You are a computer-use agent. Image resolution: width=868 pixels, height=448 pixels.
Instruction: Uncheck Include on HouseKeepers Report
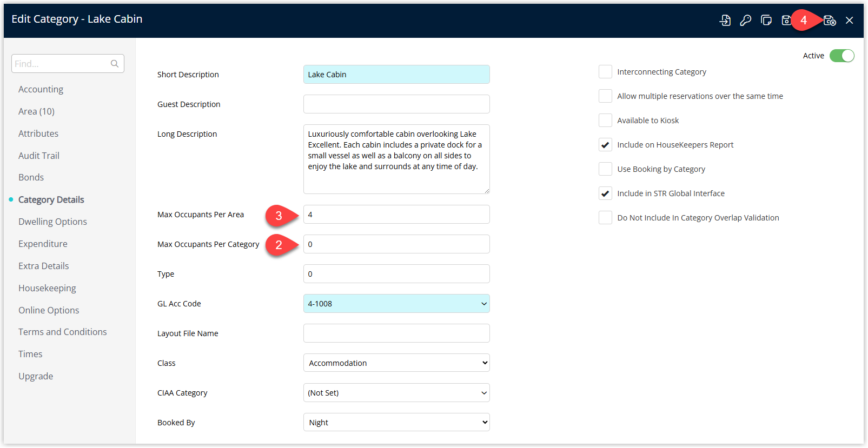tap(605, 145)
